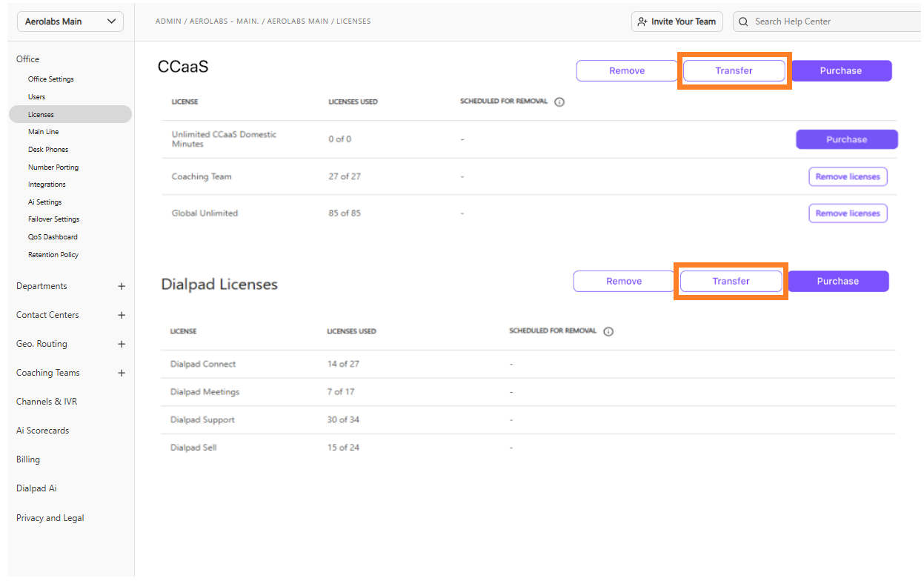Click the magnifier icon in the Help Center search
This screenshot has height=581, width=924.
[743, 21]
